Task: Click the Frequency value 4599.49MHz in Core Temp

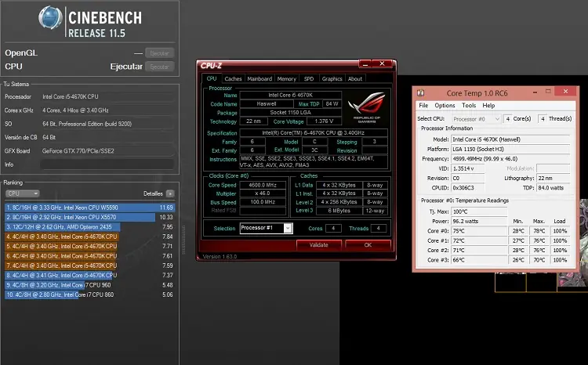Action: point(510,159)
